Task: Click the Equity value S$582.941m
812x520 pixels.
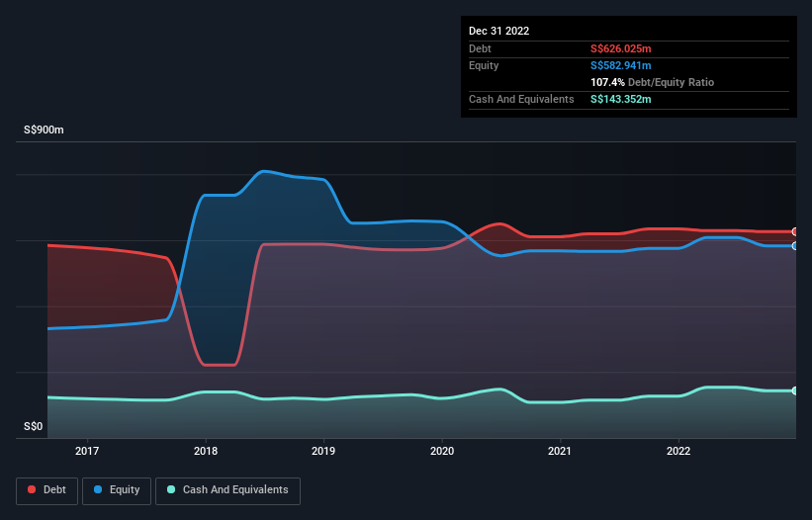Action: pos(621,65)
